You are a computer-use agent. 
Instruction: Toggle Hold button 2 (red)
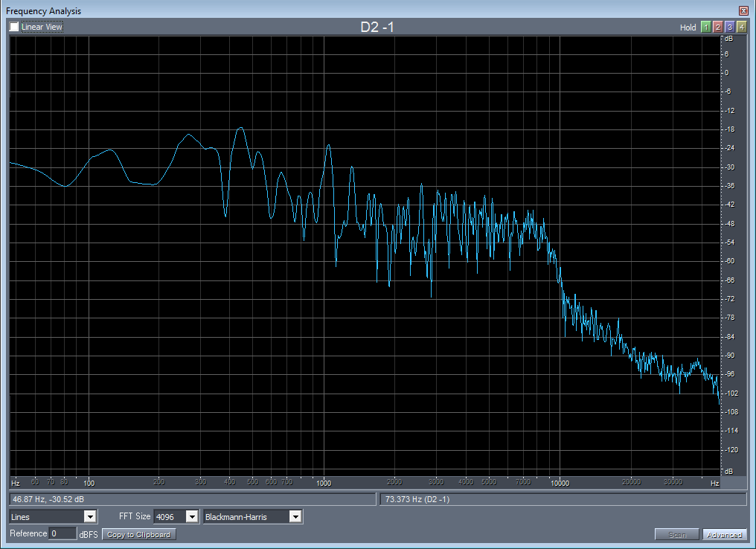pos(718,27)
